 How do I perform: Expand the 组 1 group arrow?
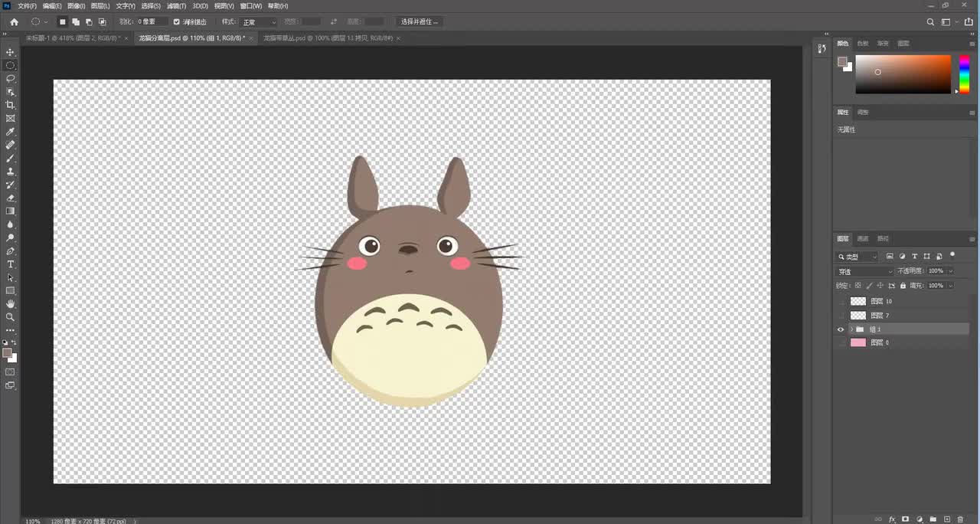[x=851, y=329]
